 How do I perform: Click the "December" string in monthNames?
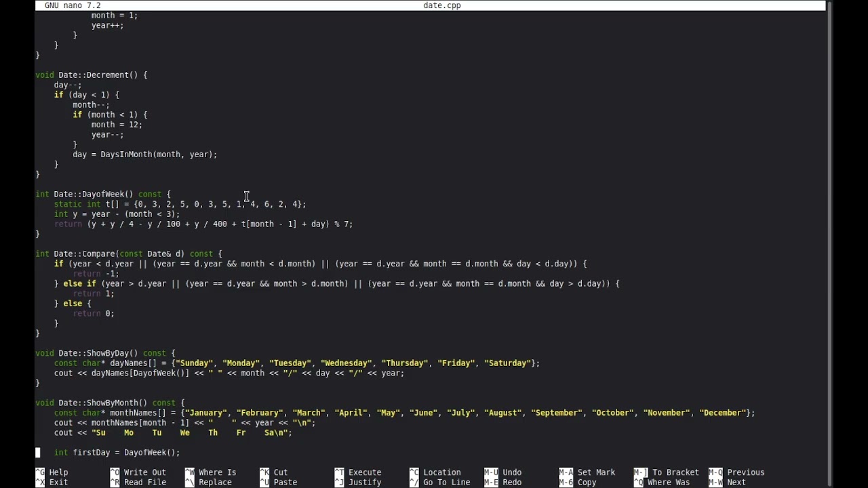pyautogui.click(x=723, y=413)
